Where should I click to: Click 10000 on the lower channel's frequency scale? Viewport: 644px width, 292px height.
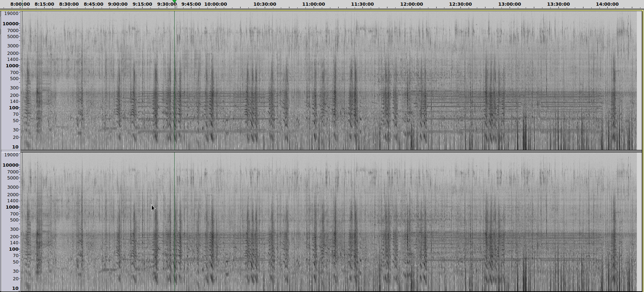tap(11, 165)
